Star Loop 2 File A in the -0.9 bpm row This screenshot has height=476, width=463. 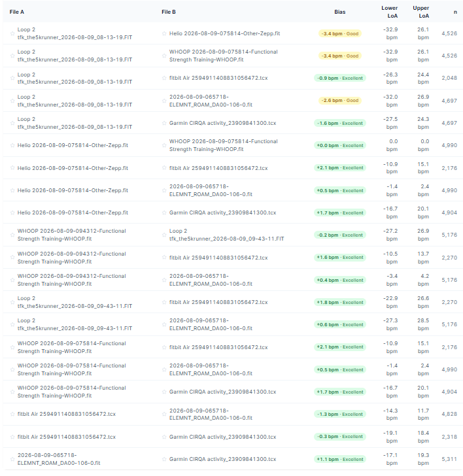point(12,78)
